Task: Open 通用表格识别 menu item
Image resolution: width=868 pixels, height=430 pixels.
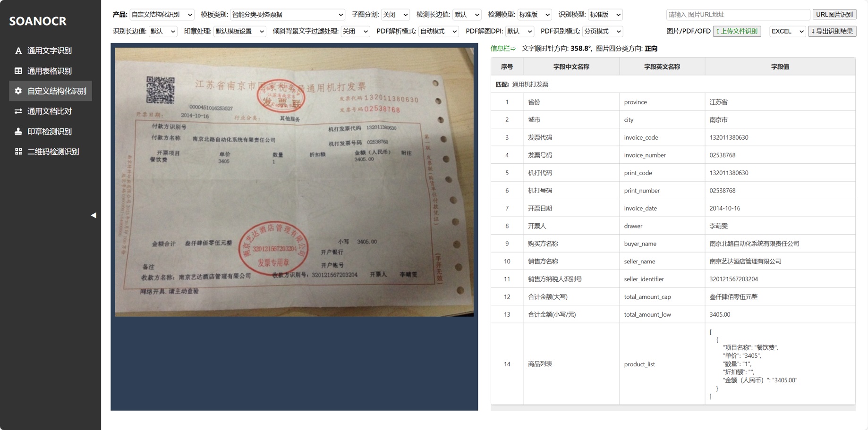Action: click(51, 71)
